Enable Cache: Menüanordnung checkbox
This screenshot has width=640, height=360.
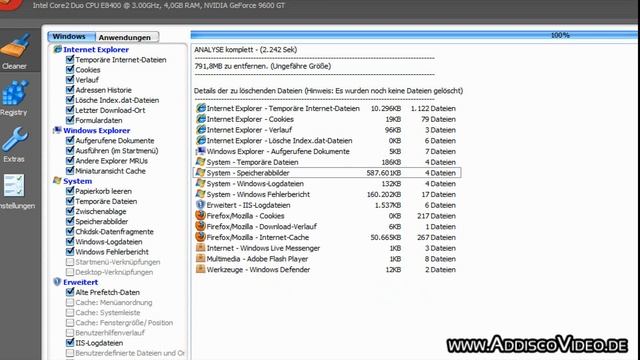pyautogui.click(x=70, y=302)
